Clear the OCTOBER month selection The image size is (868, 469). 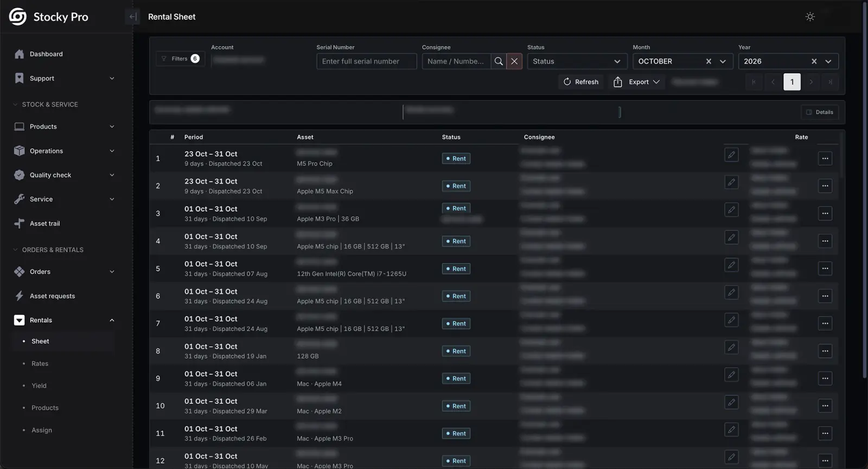pos(709,61)
